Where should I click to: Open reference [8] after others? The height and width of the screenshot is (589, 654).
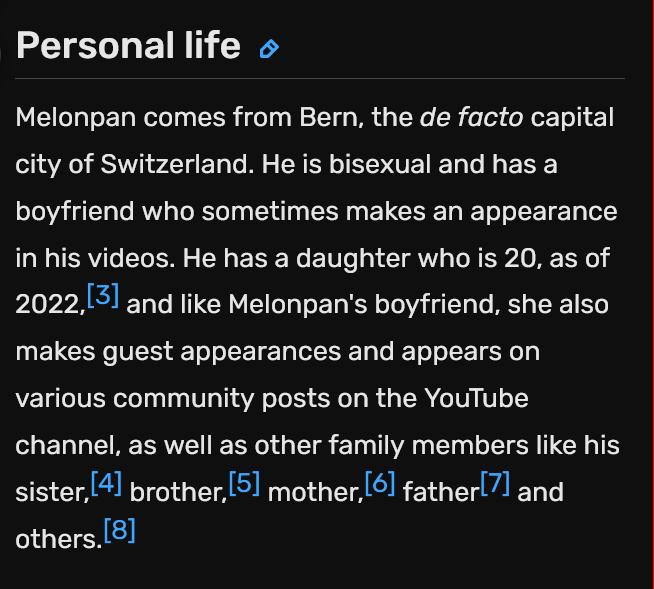[x=119, y=531]
